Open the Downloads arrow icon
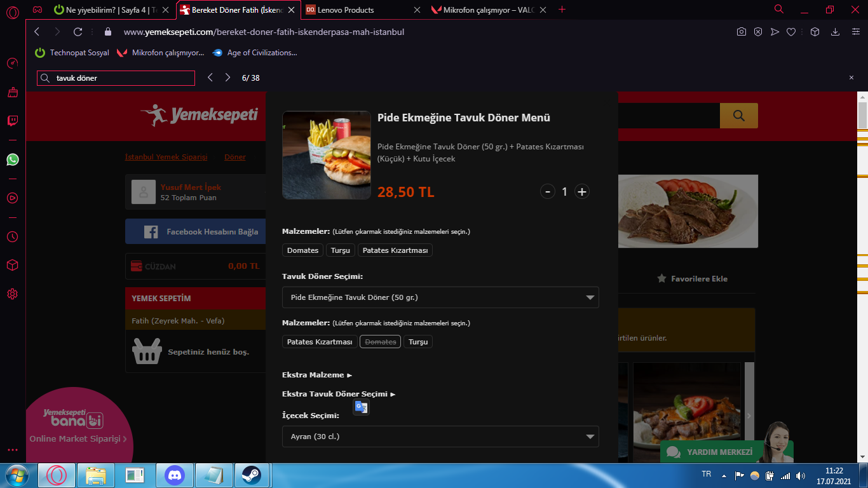 click(836, 32)
